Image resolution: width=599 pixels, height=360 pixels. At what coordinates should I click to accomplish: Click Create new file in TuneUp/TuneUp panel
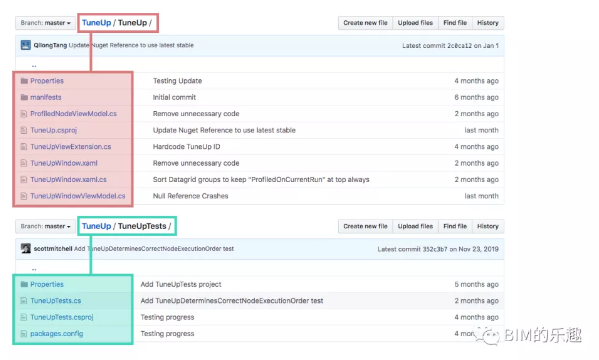point(365,23)
